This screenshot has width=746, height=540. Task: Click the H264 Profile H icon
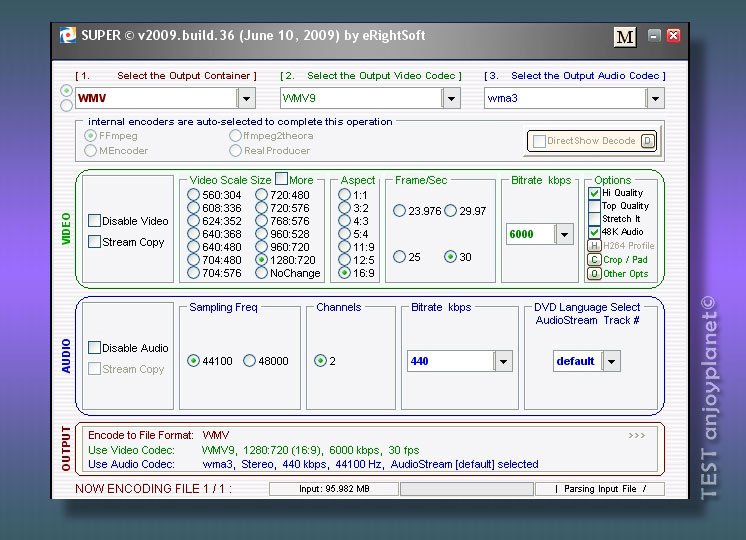(594, 246)
